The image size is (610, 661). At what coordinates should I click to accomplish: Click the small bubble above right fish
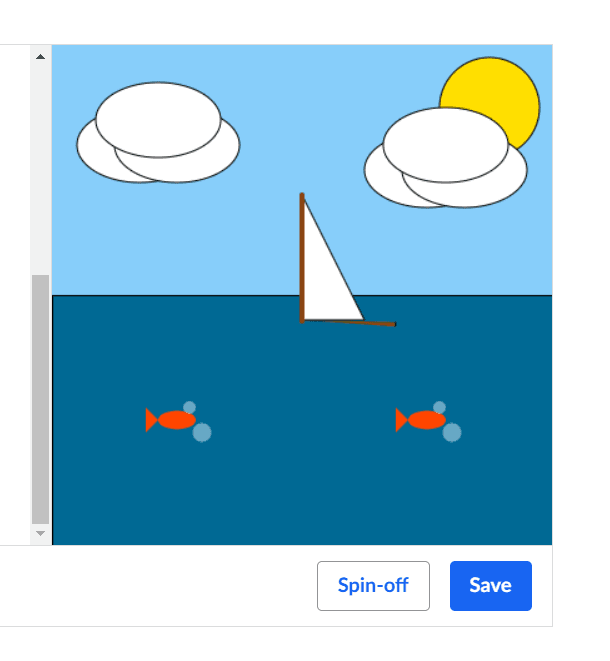pyautogui.click(x=439, y=407)
